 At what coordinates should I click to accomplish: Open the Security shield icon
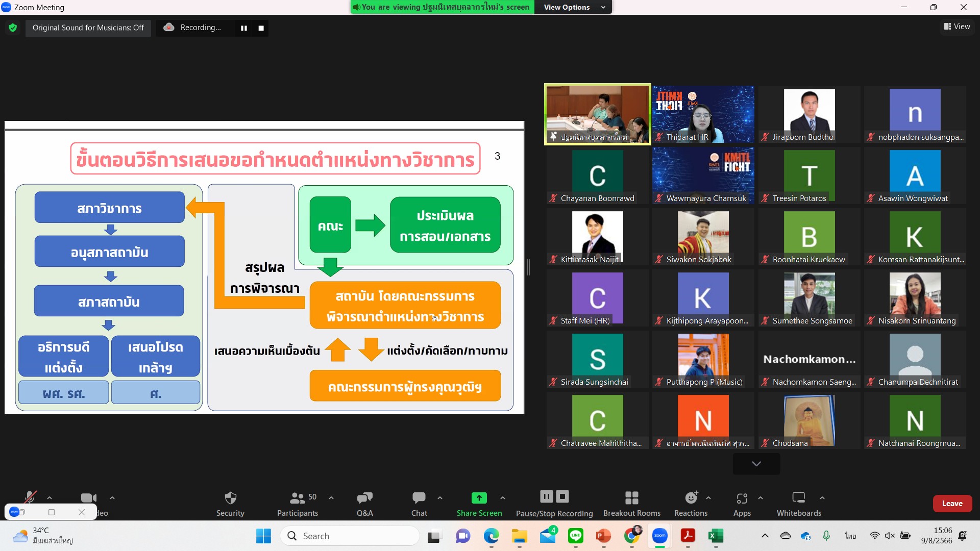pos(230,498)
